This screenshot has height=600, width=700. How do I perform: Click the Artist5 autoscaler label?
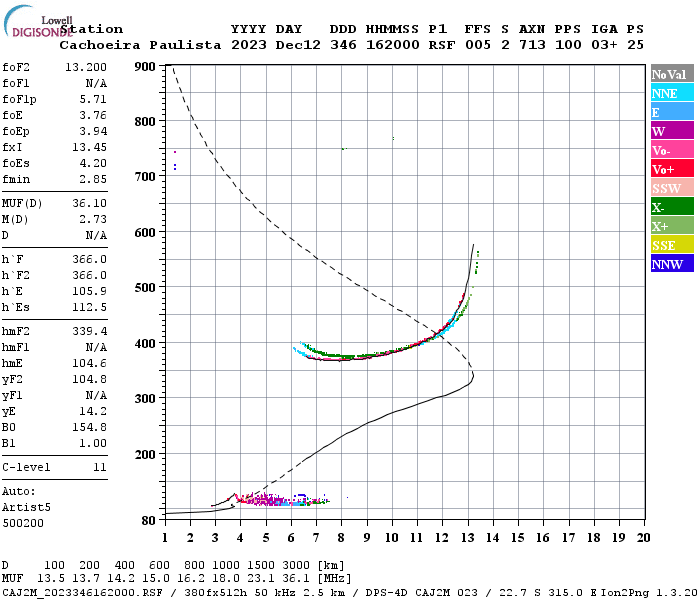tap(26, 508)
